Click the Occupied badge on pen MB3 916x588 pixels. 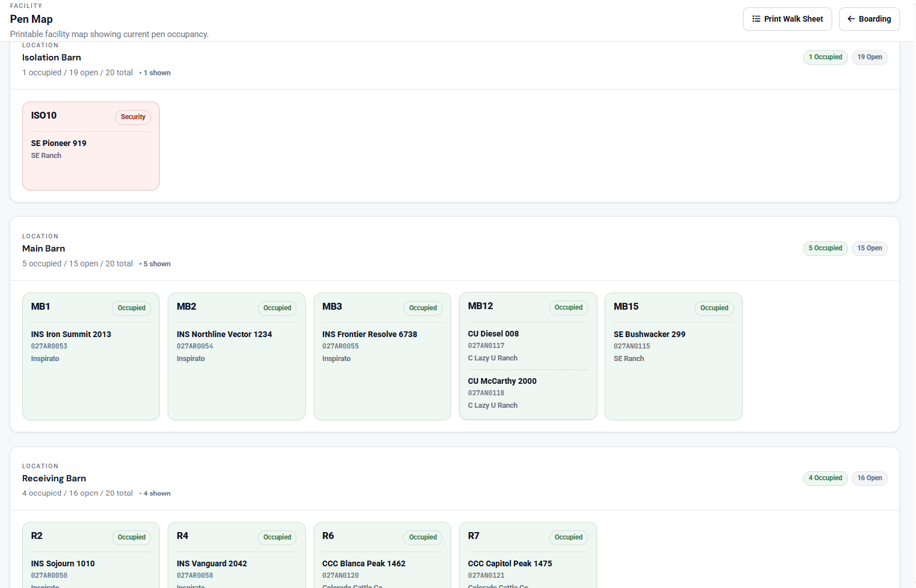pos(423,308)
